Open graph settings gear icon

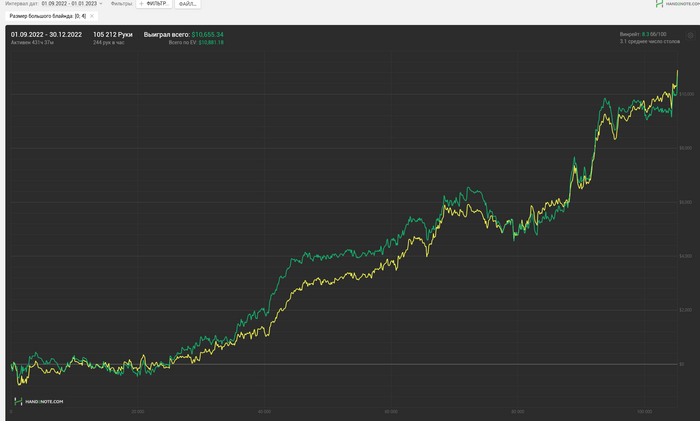pyautogui.click(x=690, y=36)
